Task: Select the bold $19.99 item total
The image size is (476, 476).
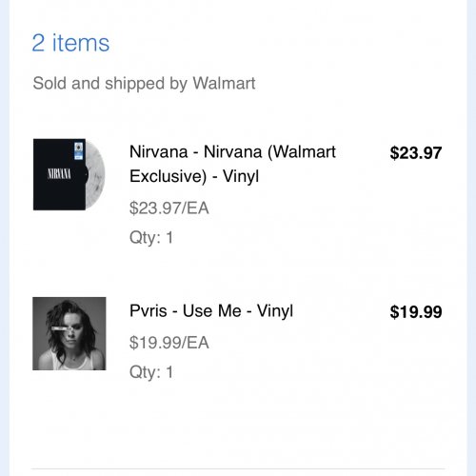Action: tap(416, 311)
